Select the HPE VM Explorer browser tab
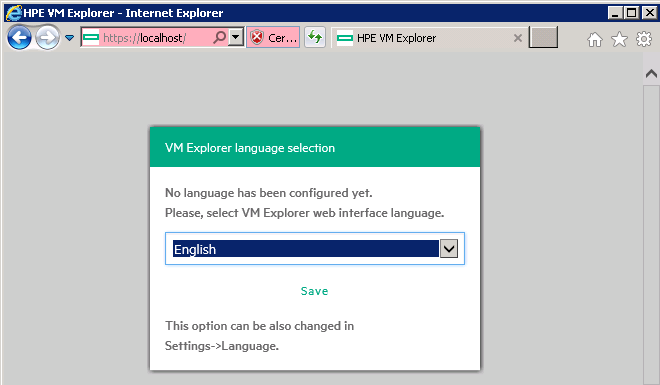This screenshot has height=385, width=660. (429, 38)
